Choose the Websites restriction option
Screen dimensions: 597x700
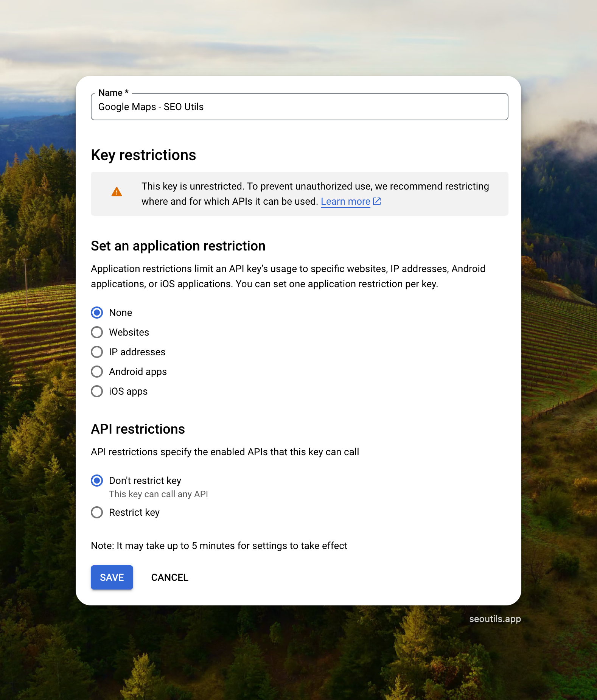tap(97, 332)
